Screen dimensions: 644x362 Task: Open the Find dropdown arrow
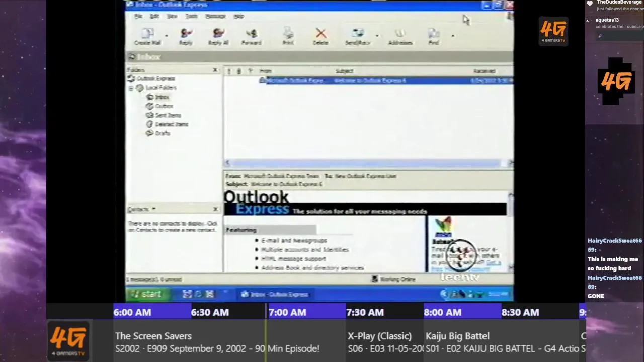click(453, 36)
